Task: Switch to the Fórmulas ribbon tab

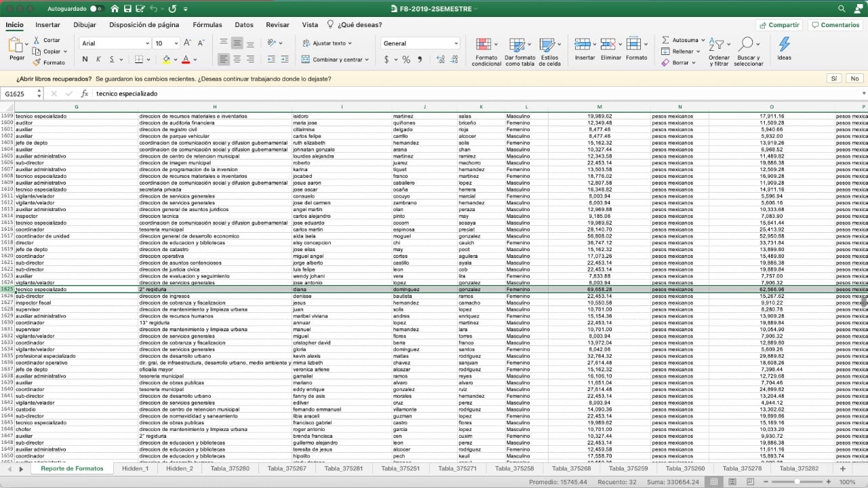Action: click(207, 25)
